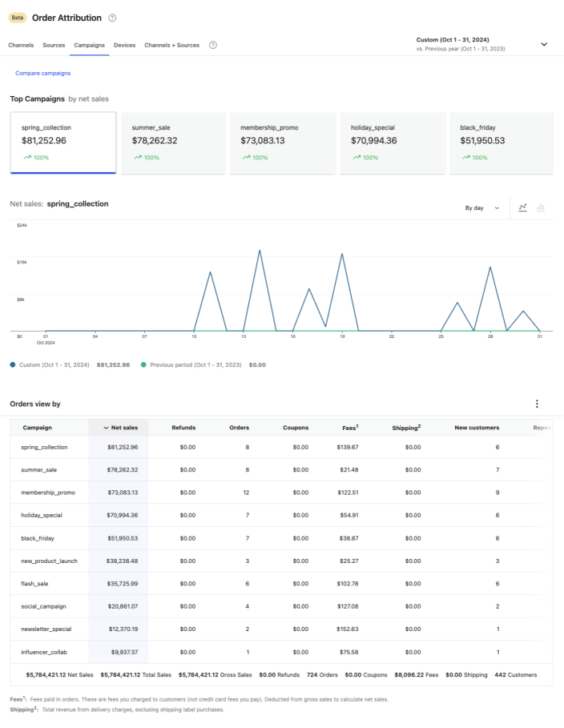Click the Compare campaigns link
Screen dimensions: 564x728
43,73
